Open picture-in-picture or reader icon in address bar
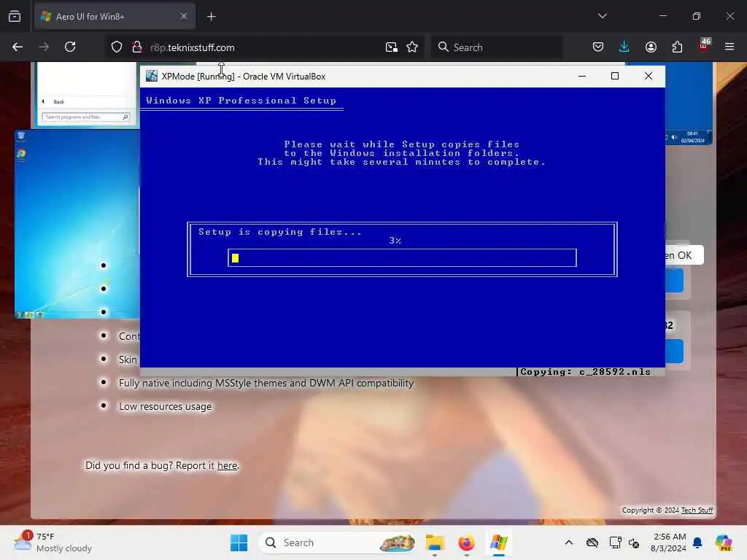 click(x=392, y=47)
